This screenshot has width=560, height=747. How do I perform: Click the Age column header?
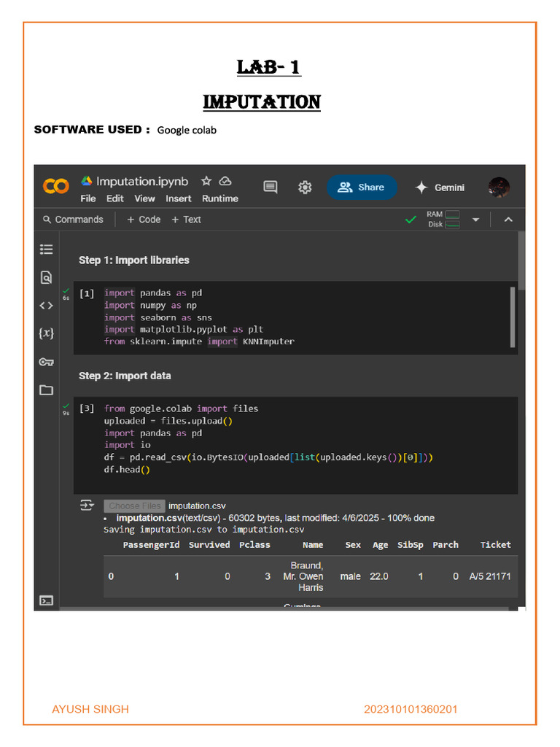[x=380, y=545]
